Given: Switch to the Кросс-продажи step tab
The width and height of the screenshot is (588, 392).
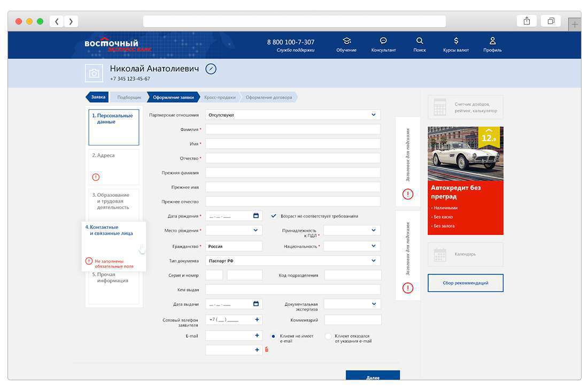Looking at the screenshot, I should (x=220, y=97).
